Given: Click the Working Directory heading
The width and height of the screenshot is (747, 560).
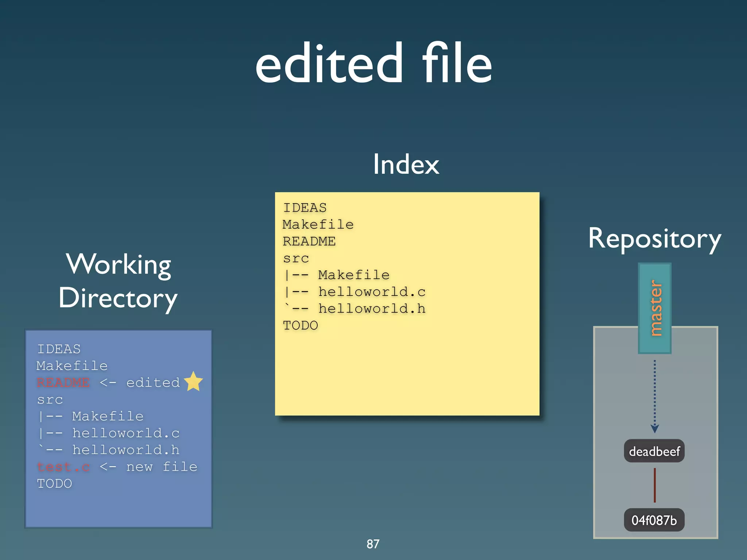Looking at the screenshot, I should 118,281.
